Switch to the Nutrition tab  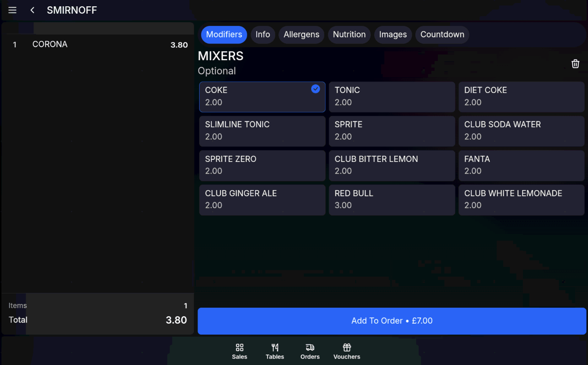tap(349, 34)
